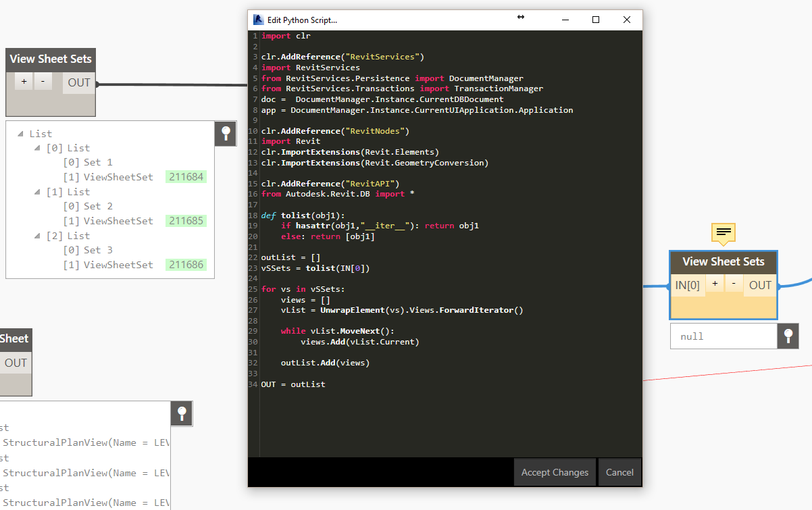Maximize the Python editor window
Viewport: 812px width, 510px height.
[596, 20]
